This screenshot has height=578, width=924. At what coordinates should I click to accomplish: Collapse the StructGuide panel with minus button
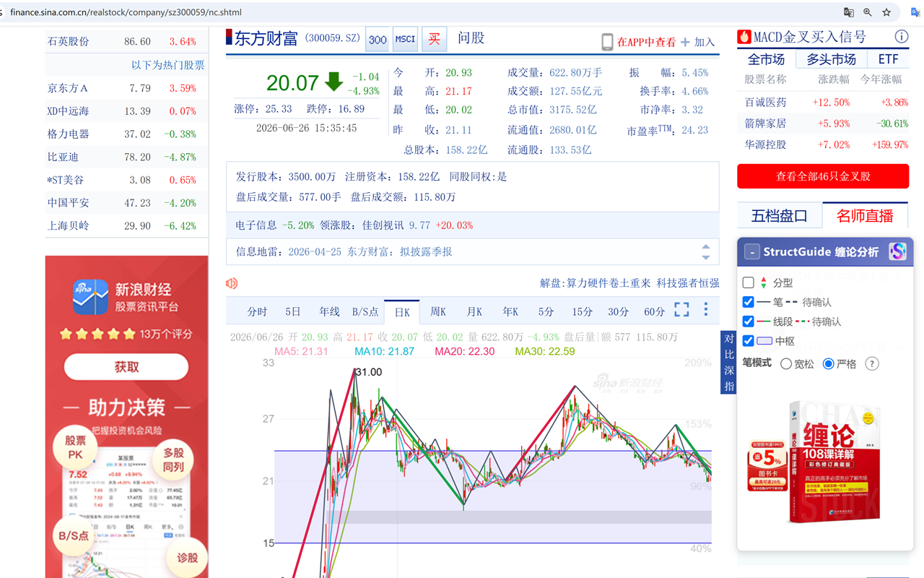pyautogui.click(x=751, y=252)
